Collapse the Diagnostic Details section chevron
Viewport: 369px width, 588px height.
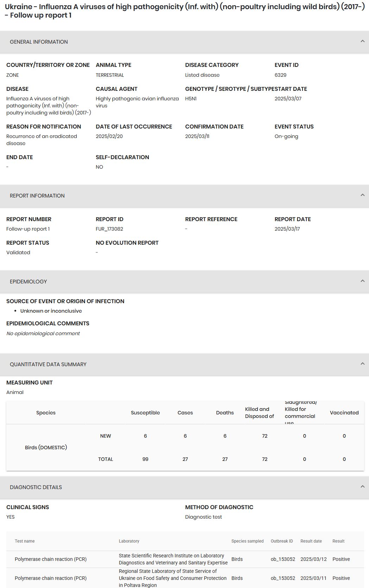point(362,487)
